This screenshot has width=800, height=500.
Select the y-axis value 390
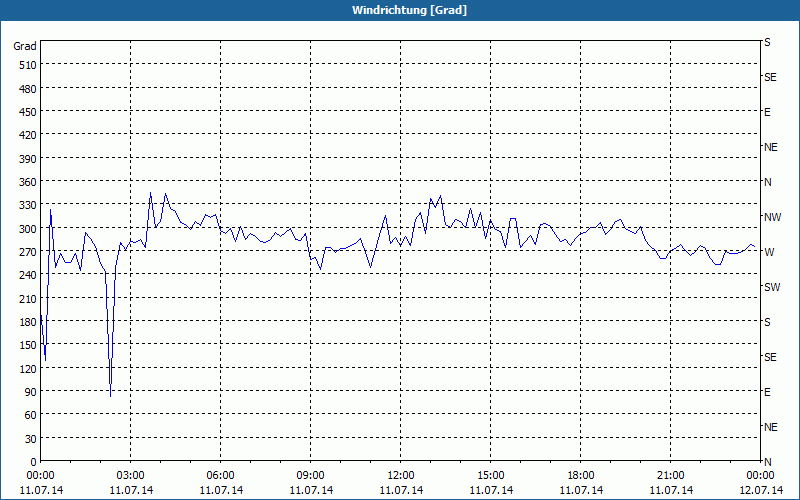tap(29, 159)
